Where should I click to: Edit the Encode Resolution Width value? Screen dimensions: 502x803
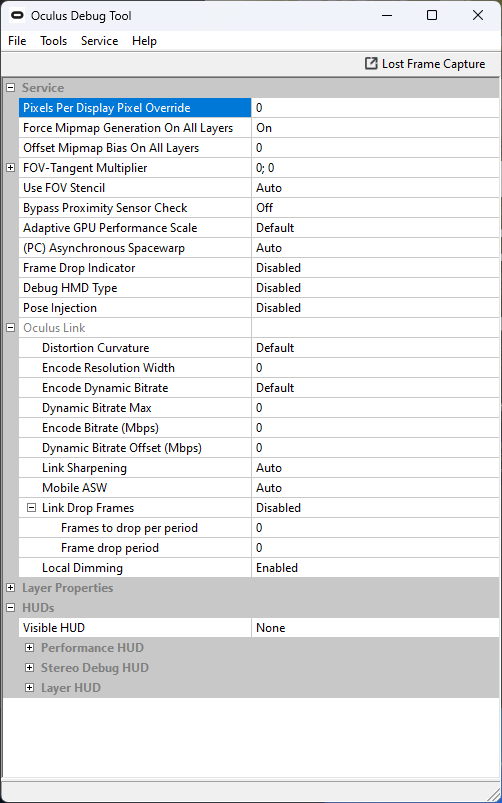point(375,368)
